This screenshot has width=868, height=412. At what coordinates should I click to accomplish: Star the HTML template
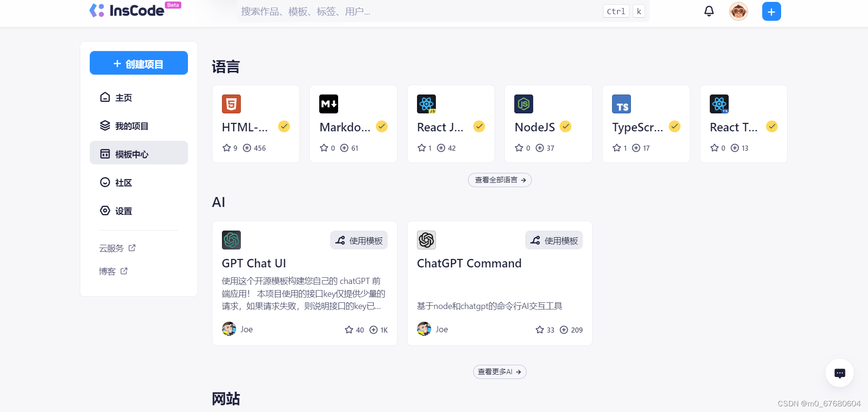pyautogui.click(x=227, y=148)
